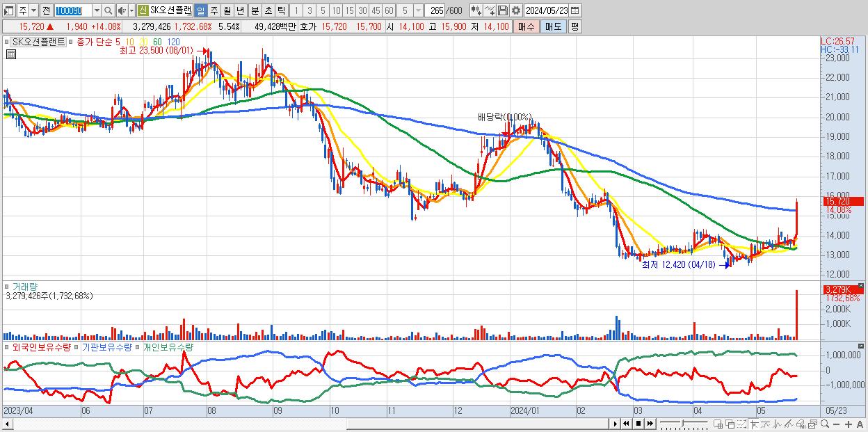
Task: Select the weekly '주' chart period
Action: 214,10
